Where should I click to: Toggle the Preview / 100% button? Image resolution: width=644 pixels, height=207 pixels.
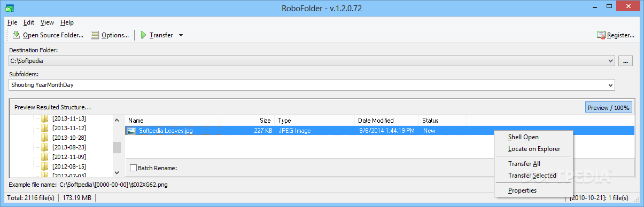point(609,107)
